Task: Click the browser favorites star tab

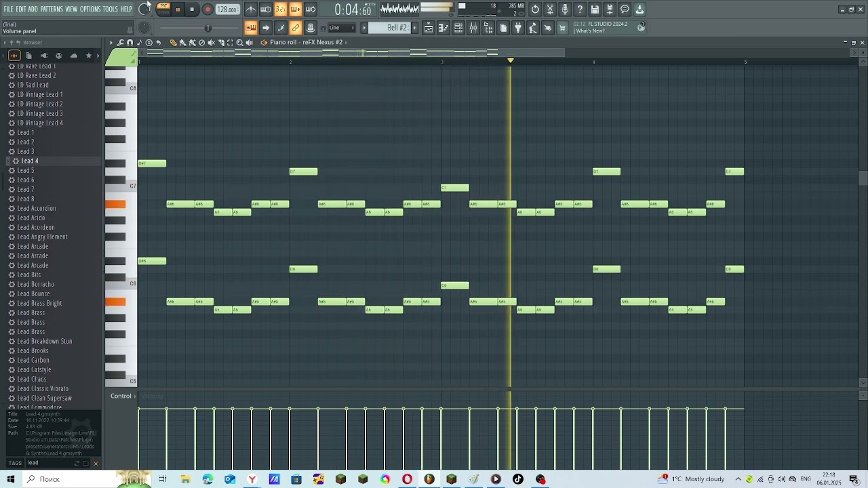Action: click(x=89, y=56)
